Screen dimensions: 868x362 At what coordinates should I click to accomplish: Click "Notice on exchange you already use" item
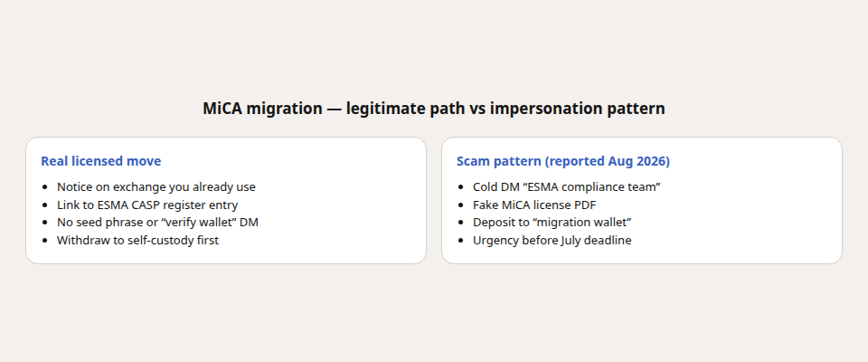156,186
